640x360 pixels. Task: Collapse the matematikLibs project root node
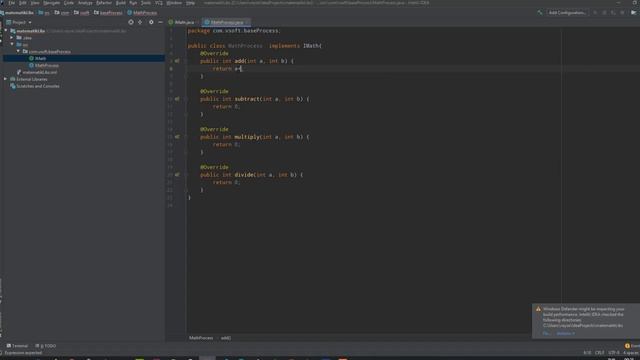click(6, 31)
